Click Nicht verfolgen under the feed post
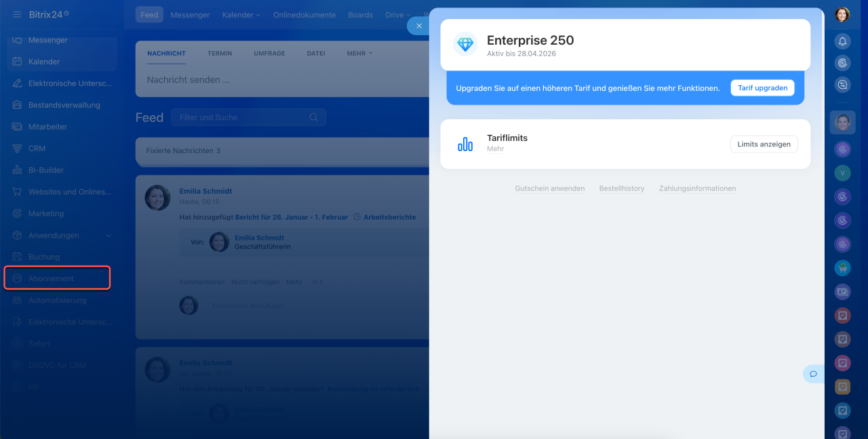The height and width of the screenshot is (439, 868). click(x=255, y=282)
